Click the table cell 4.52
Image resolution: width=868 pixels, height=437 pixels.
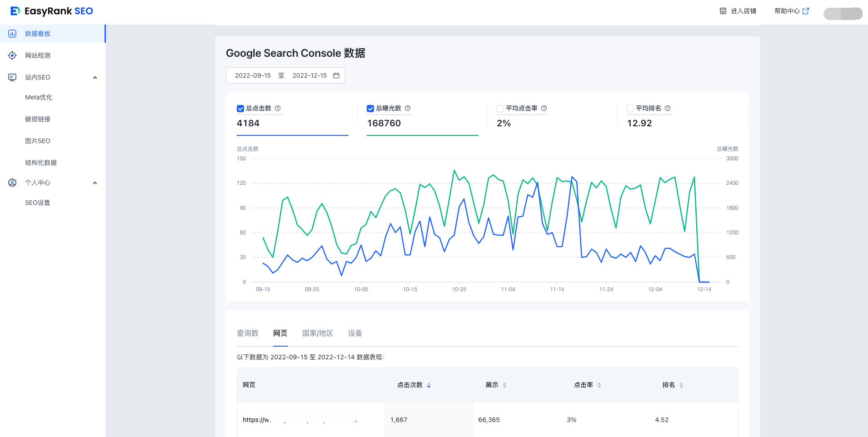click(x=662, y=420)
